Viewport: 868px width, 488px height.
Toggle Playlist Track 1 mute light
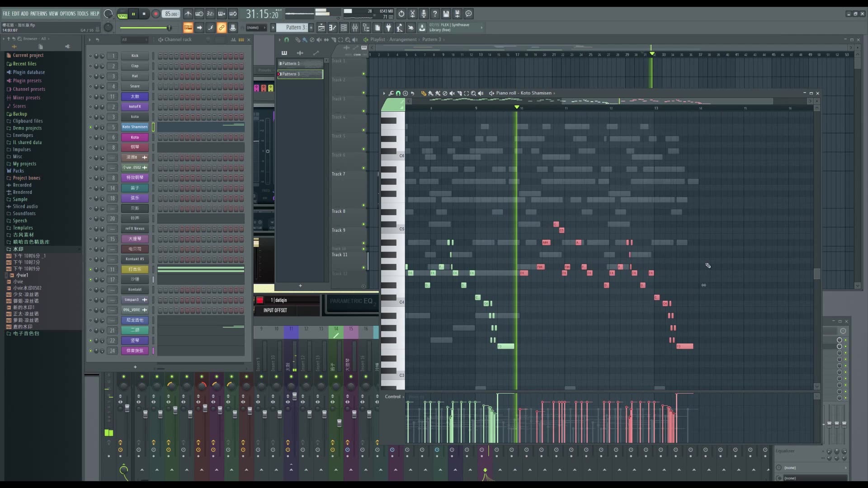click(x=363, y=74)
